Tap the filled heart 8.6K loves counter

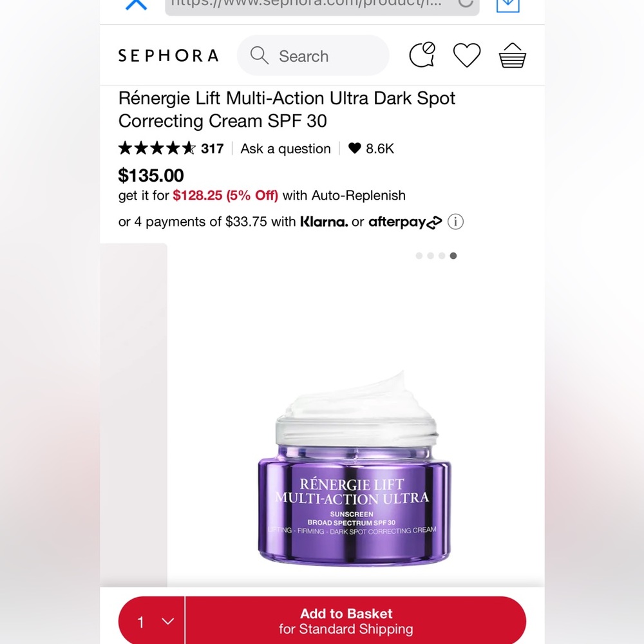click(x=371, y=148)
